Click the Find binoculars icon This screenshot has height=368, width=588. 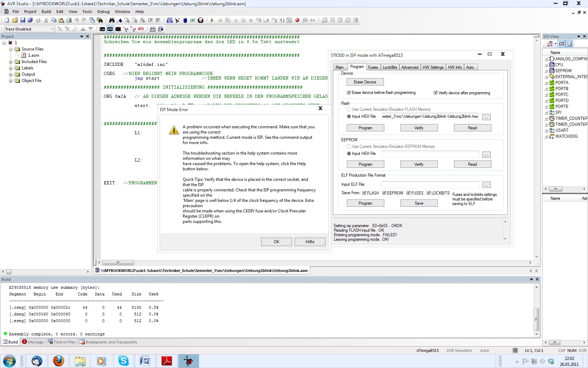tap(112, 20)
